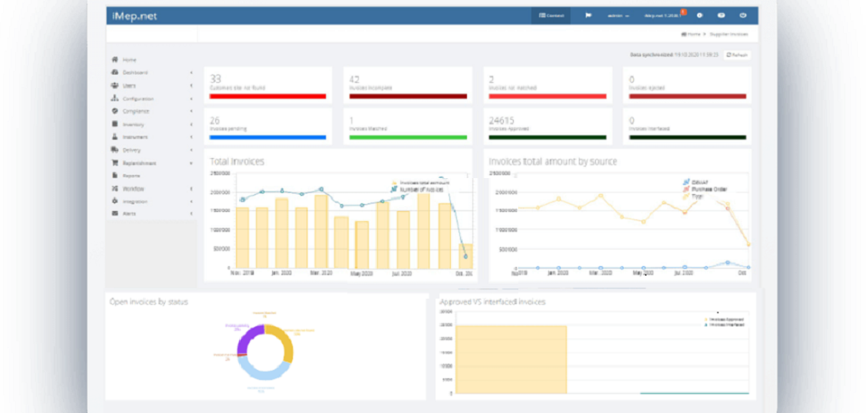868x413 pixels.
Task: Click the power logout icon
Action: (743, 15)
